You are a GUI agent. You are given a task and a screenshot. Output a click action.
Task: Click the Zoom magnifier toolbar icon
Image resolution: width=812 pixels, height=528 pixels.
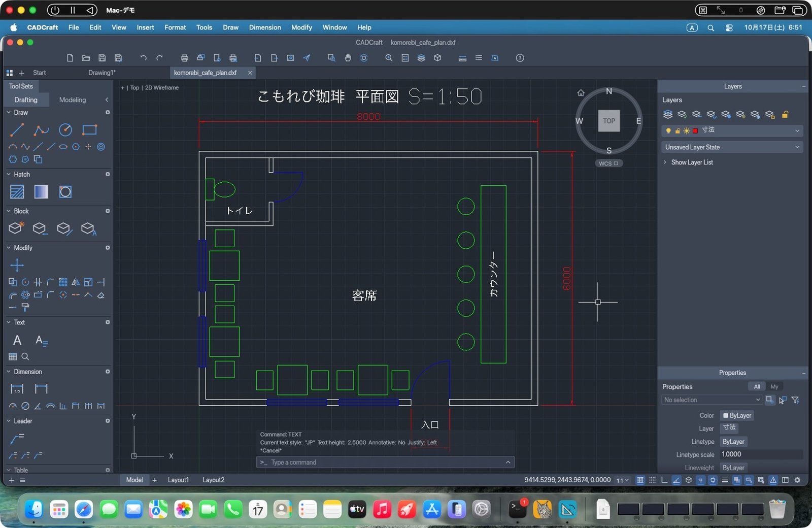pos(389,58)
